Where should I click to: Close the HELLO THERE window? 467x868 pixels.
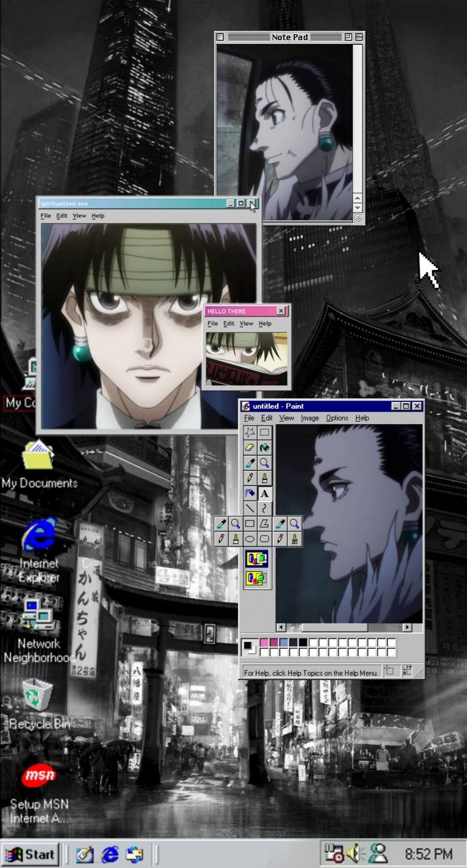coord(281,311)
